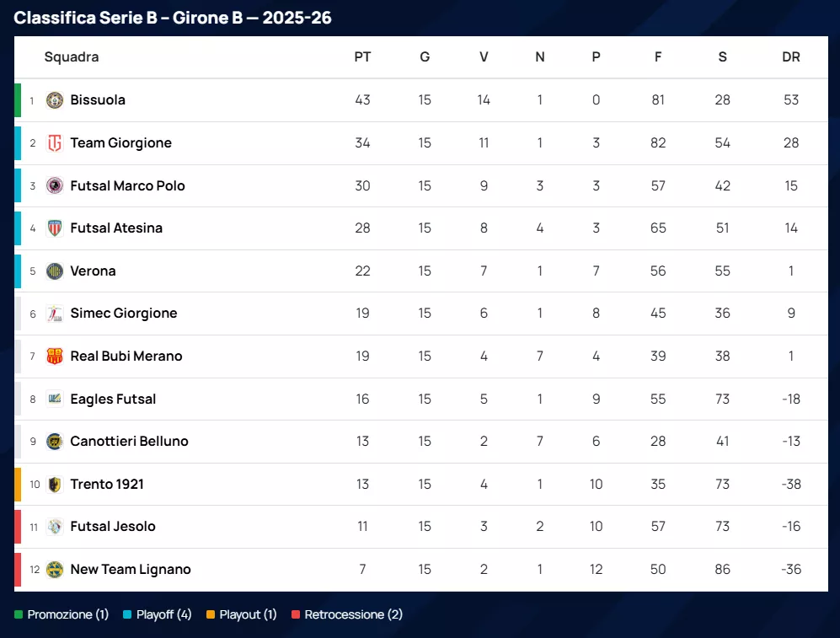Screen dimensions: 840x638
Task: Click the Canottieri Belluno crest icon
Action: click(55, 441)
